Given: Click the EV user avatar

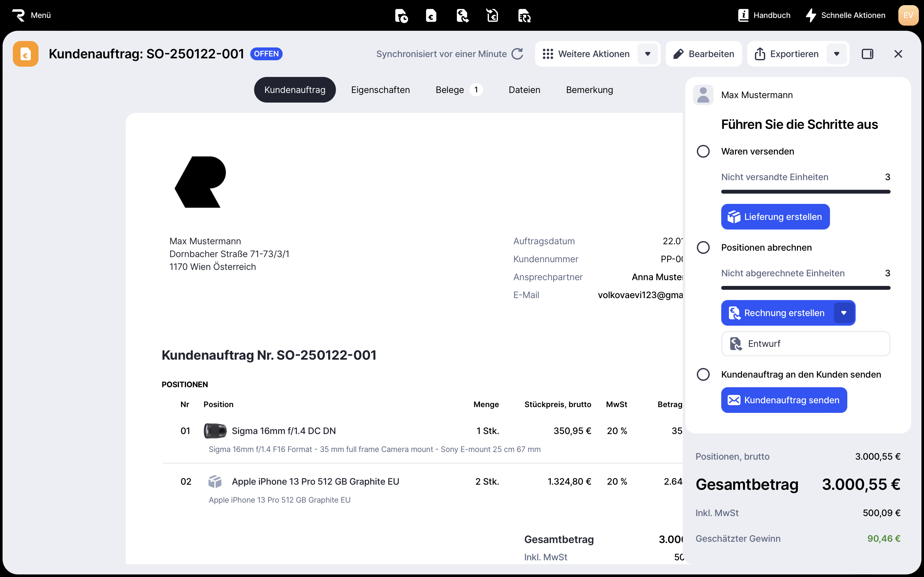Looking at the screenshot, I should click(x=908, y=15).
